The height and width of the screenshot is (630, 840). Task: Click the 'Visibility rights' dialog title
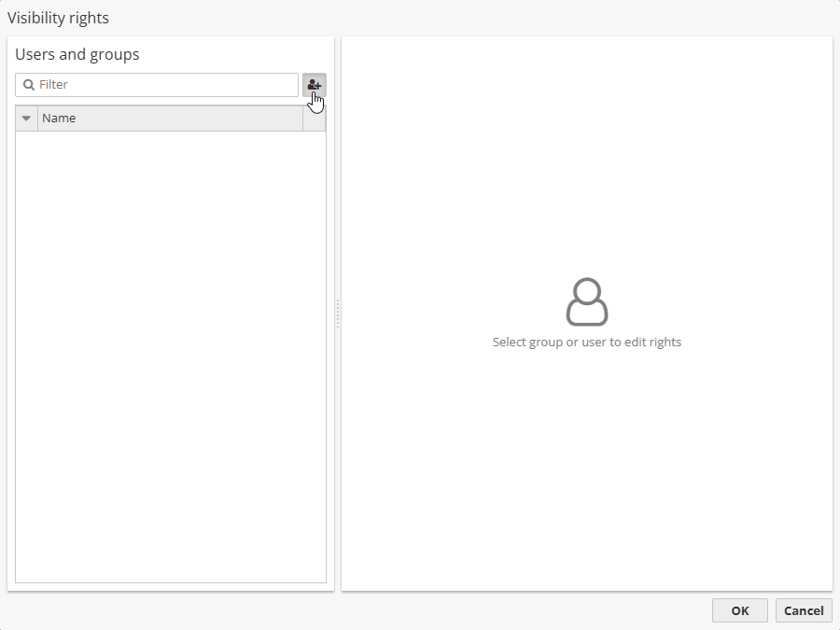click(x=58, y=18)
